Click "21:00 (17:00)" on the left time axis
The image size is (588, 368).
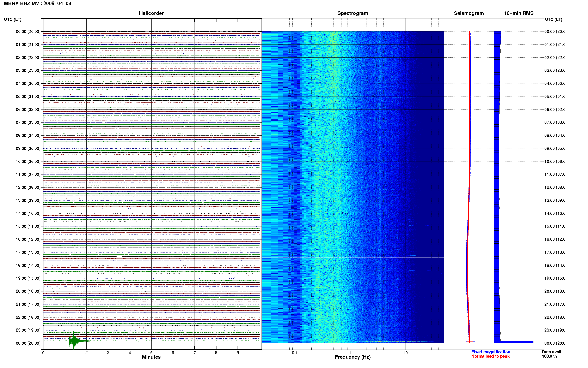tap(28, 304)
